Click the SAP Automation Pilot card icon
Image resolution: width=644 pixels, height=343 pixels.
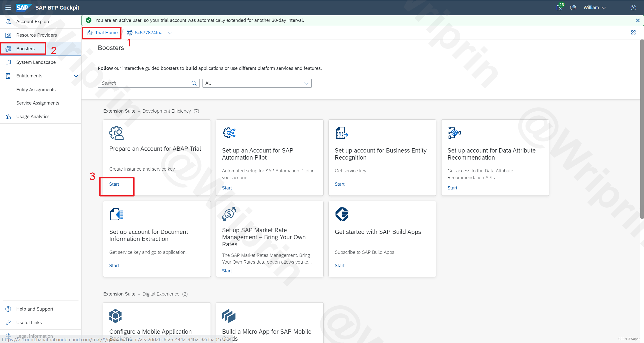point(229,133)
